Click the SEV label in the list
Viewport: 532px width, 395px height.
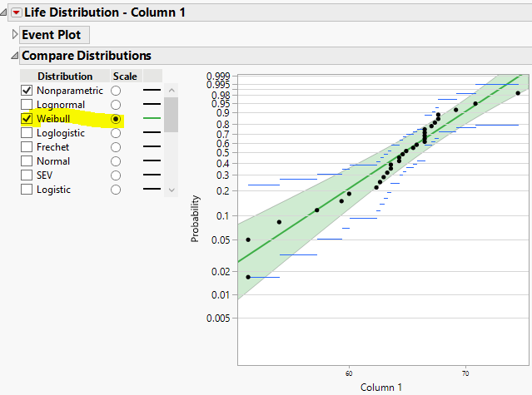coord(44,175)
